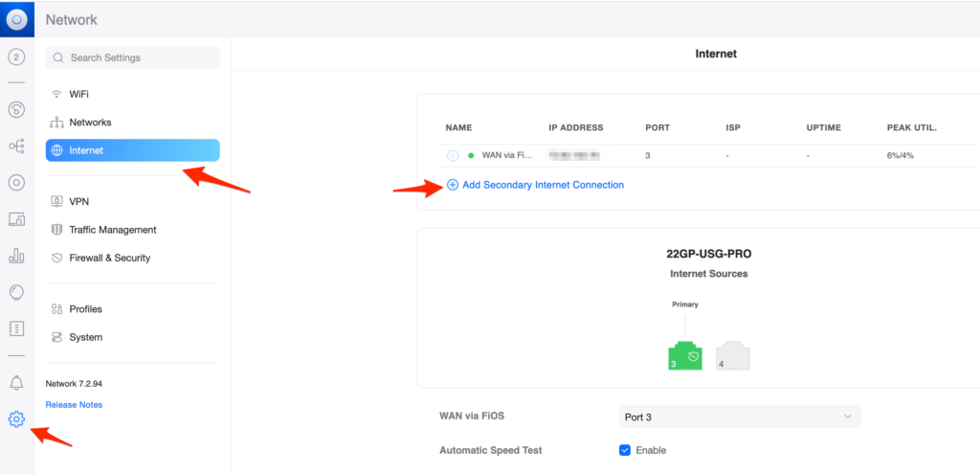Viewport: 980px width, 474px height.
Task: Open the UniFi Devices icon in sidebar
Action: [x=16, y=182]
